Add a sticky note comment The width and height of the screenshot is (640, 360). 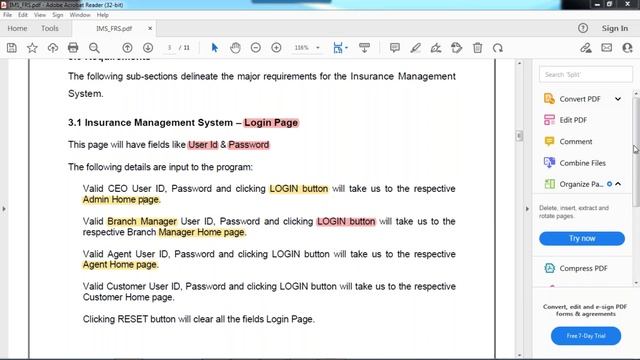[395, 48]
